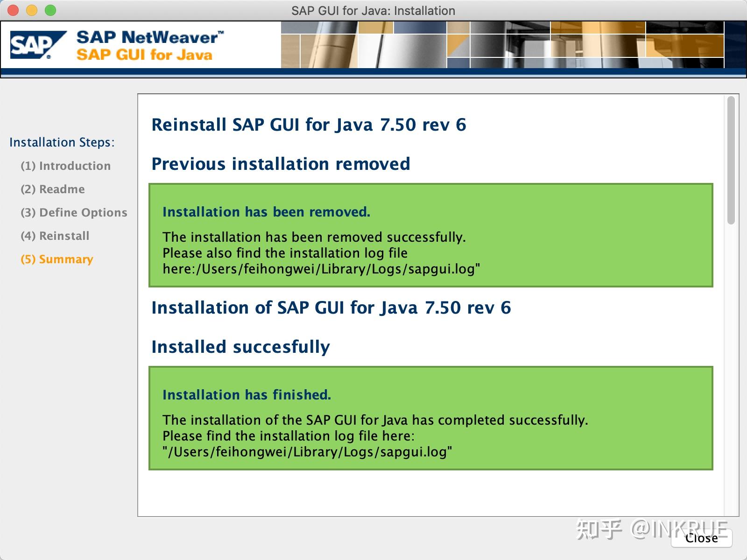Screen dimensions: 747x560
Task: Click 'has completed successfully' message line
Action: coord(375,420)
